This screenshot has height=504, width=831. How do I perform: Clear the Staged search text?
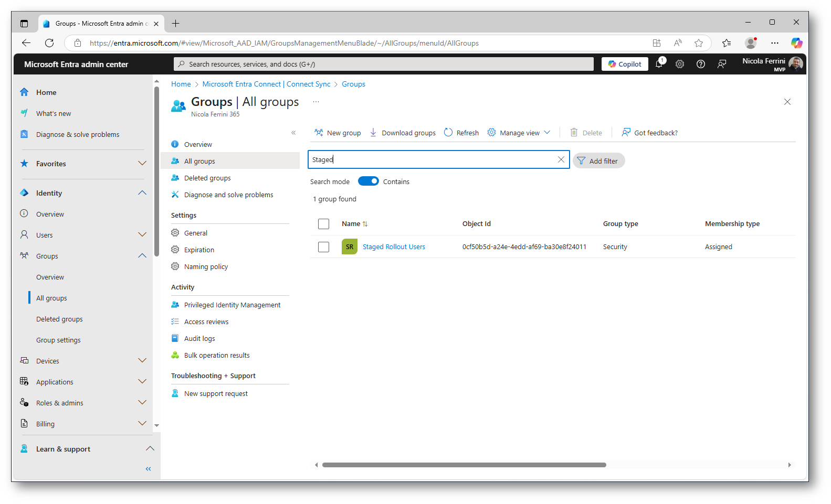click(x=561, y=159)
